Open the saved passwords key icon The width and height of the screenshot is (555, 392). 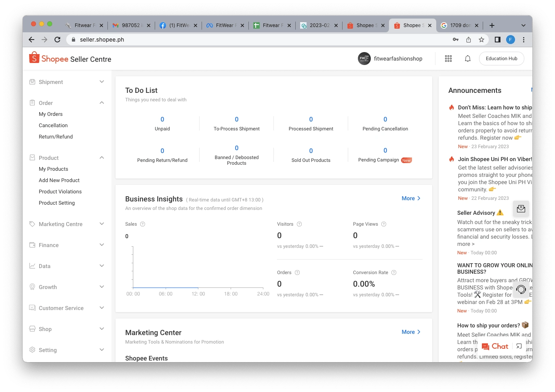click(456, 40)
